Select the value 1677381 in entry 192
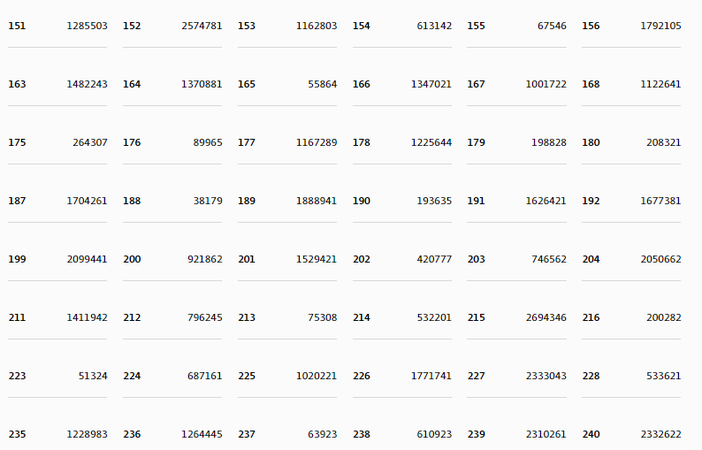702x450 pixels. coord(660,201)
